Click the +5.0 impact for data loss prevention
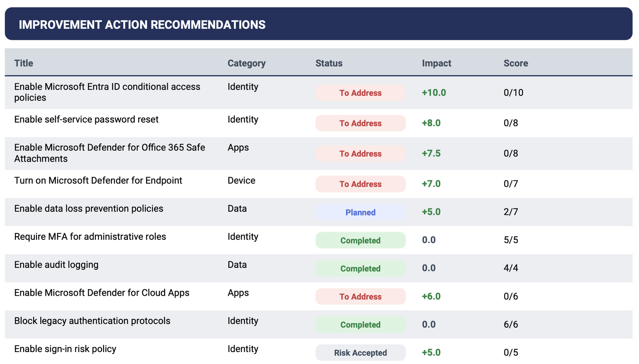Screen dimensions: 639x364 [x=431, y=212]
